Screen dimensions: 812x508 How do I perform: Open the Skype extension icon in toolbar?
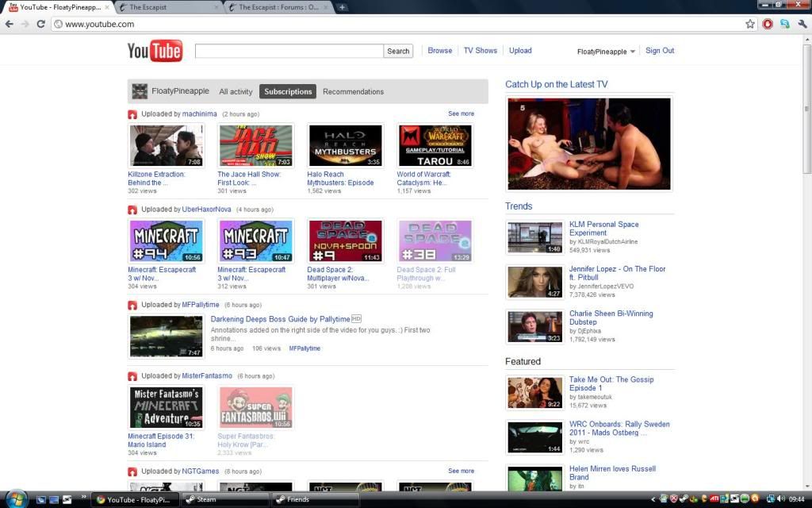click(x=784, y=24)
